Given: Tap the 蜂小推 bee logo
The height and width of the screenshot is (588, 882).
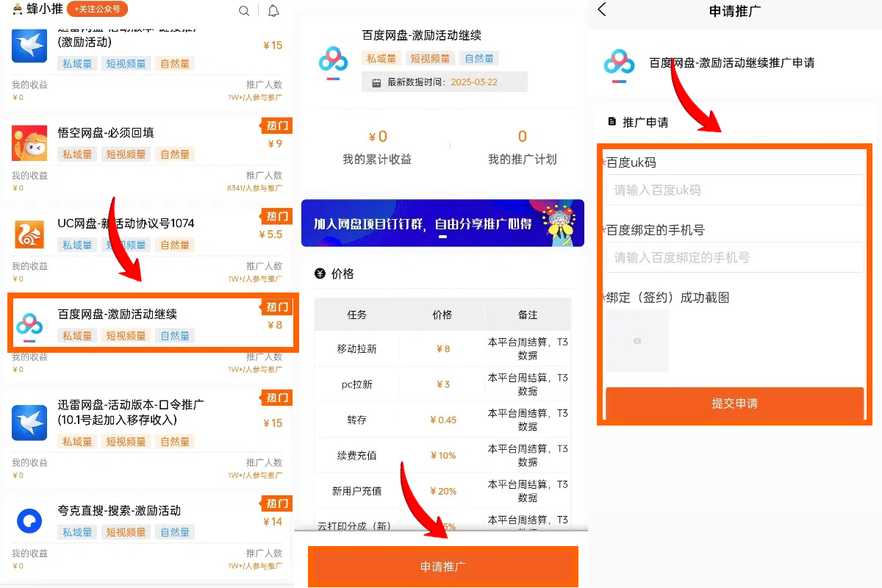Looking at the screenshot, I should [18, 10].
